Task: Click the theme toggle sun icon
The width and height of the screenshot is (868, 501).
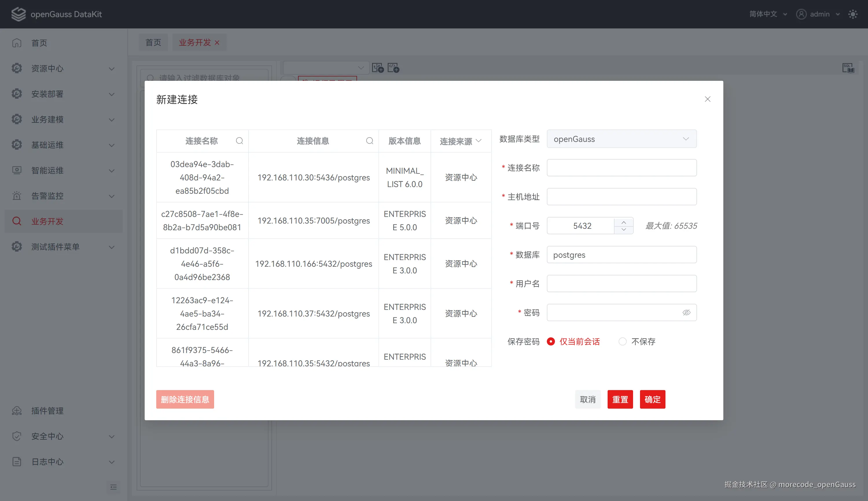Action: 853,14
